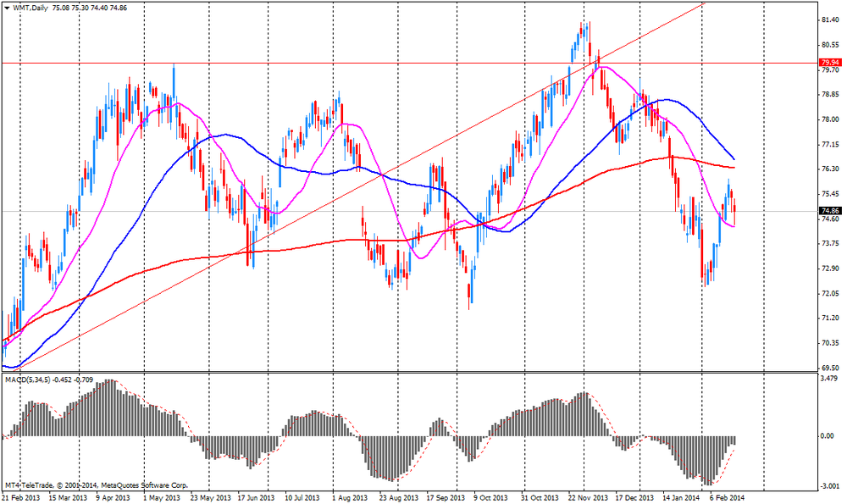The width and height of the screenshot is (847, 504).
Task: Click the 76.30 price axis label
Action: coord(829,169)
